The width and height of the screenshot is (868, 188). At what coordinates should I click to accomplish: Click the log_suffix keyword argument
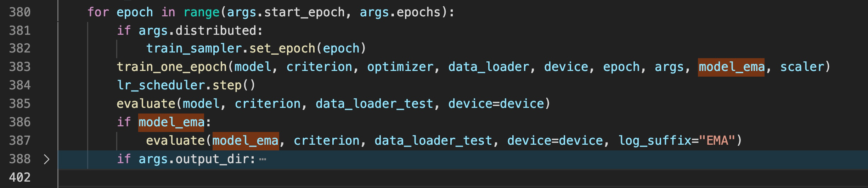pyautogui.click(x=655, y=141)
